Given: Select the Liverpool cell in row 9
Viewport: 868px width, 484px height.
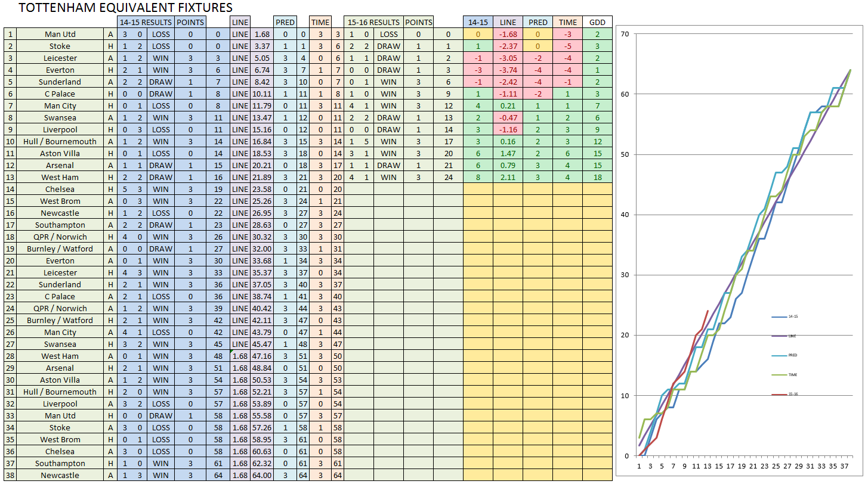Looking at the screenshot, I should click(60, 129).
